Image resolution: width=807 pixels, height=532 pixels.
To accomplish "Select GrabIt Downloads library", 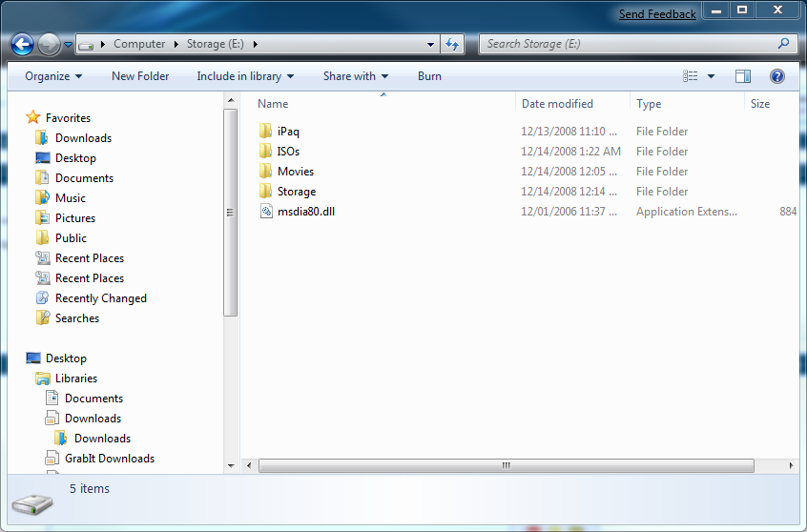I will pyautogui.click(x=110, y=459).
